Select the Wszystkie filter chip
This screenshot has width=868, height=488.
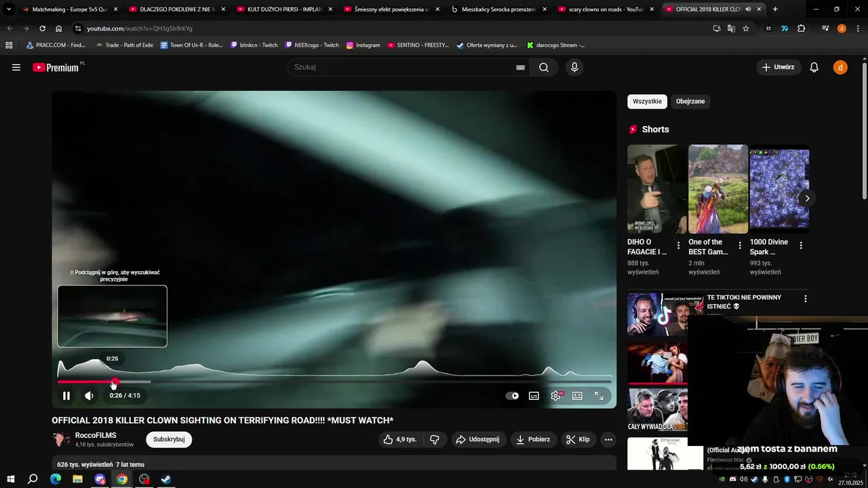647,101
